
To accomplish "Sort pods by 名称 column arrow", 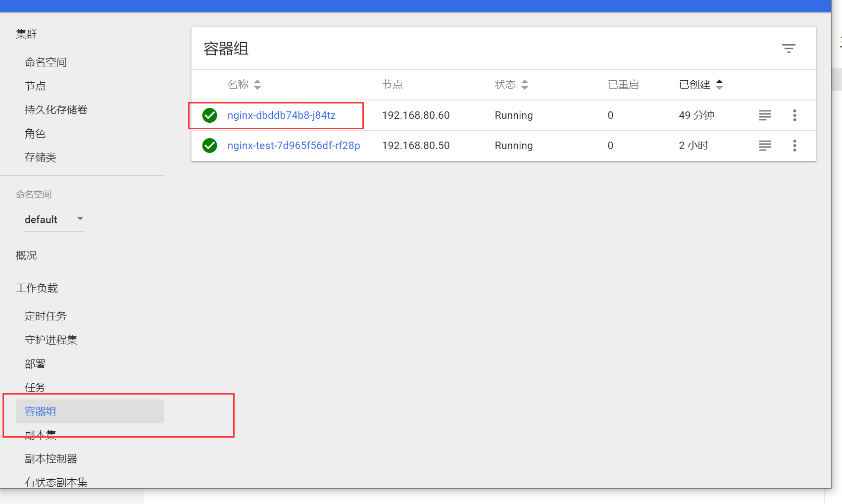I will tap(257, 85).
